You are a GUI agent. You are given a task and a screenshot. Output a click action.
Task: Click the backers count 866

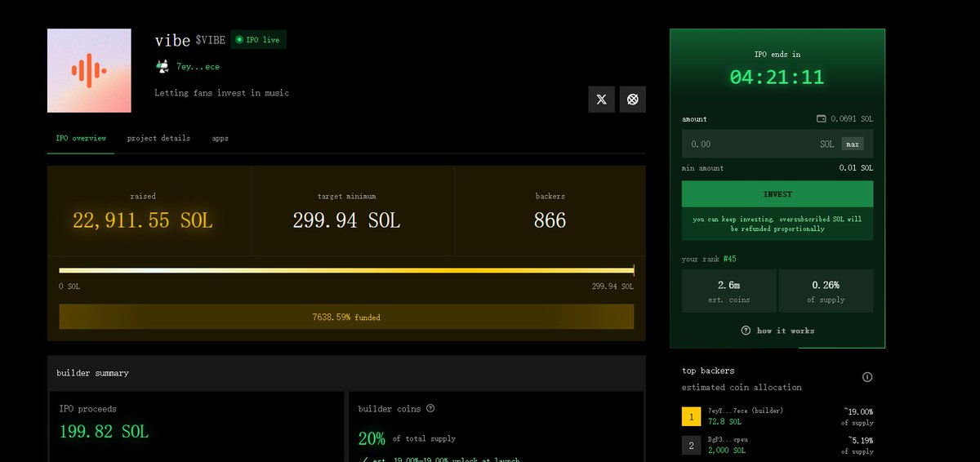tap(550, 220)
